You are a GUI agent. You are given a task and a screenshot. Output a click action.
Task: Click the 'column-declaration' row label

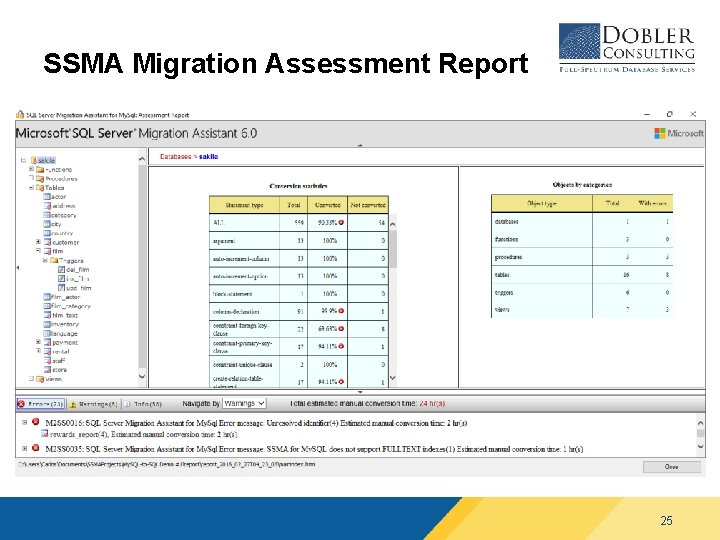(x=236, y=311)
